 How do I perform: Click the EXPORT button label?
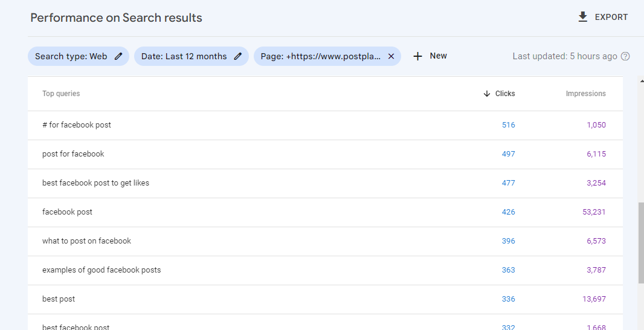(611, 18)
